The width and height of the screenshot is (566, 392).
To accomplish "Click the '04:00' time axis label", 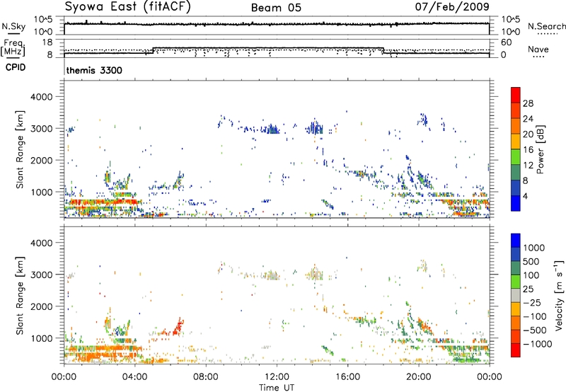I will tap(134, 377).
